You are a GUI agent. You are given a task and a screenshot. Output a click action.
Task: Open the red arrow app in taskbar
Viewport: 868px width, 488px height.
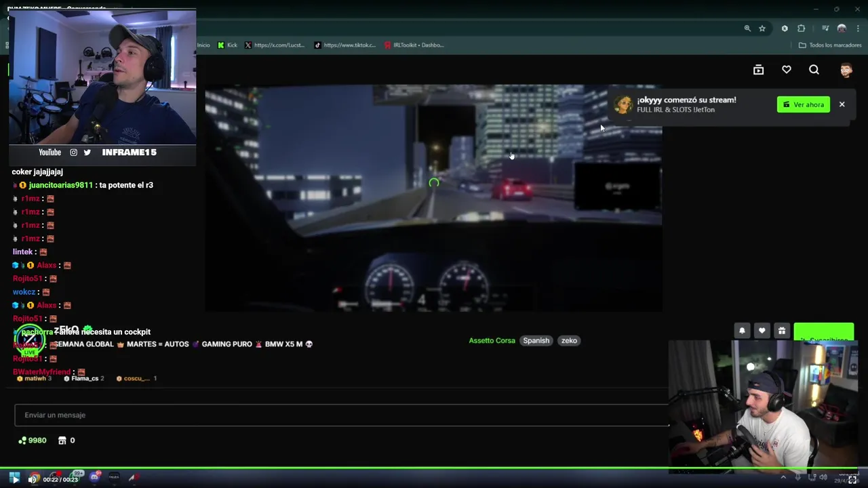(133, 478)
